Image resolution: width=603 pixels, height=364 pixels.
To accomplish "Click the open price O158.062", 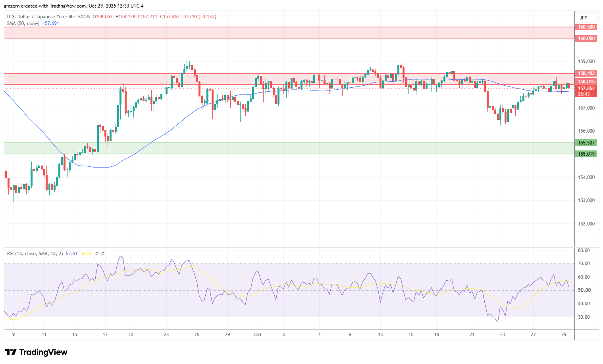I will coord(102,17).
